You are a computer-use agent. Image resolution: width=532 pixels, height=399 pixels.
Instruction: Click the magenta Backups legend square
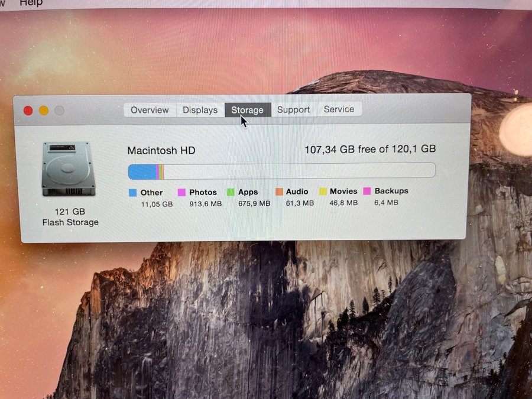coord(367,191)
